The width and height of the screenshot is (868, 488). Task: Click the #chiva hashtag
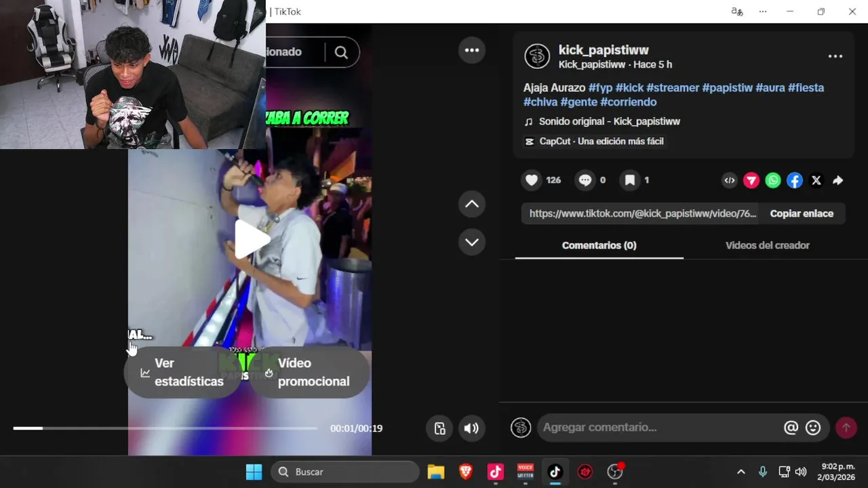(540, 102)
